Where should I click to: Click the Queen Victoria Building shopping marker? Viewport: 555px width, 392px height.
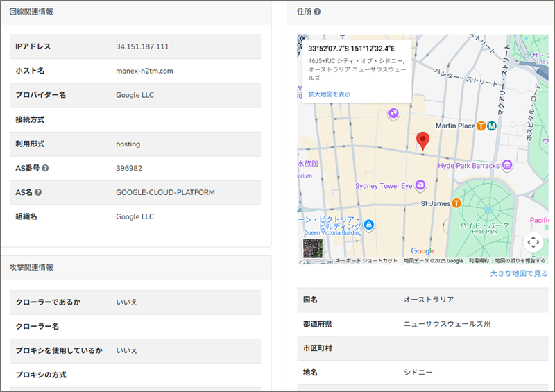click(369, 225)
